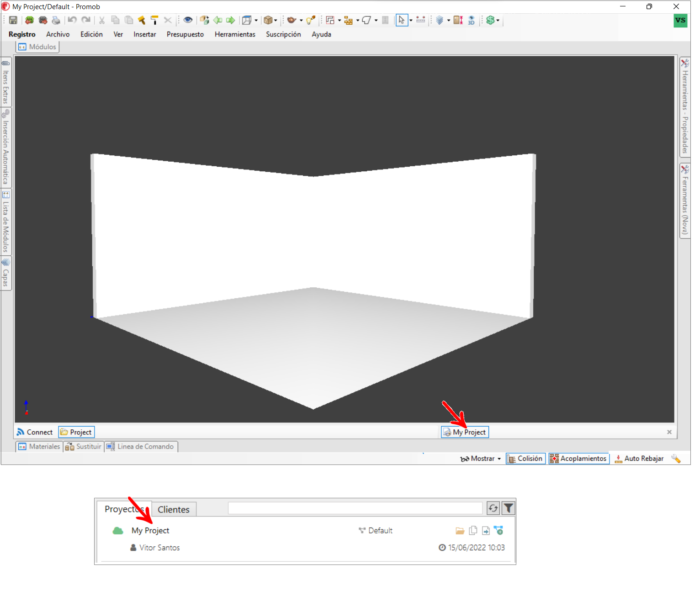Viewport: 700px width, 591px height.
Task: Open Herramientas - Propiedades side panel
Action: (x=685, y=107)
